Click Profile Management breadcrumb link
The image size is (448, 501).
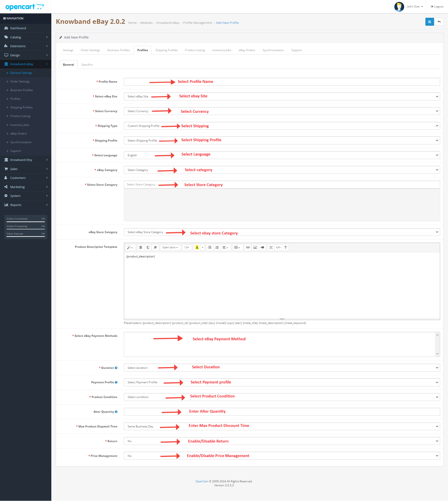click(197, 23)
